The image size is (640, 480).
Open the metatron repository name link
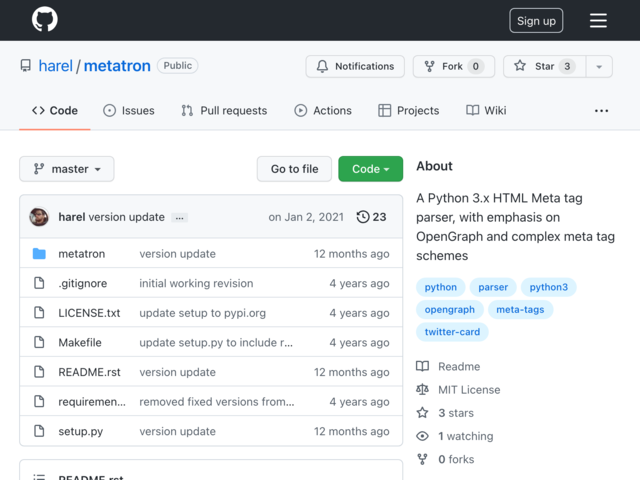pyautogui.click(x=117, y=66)
